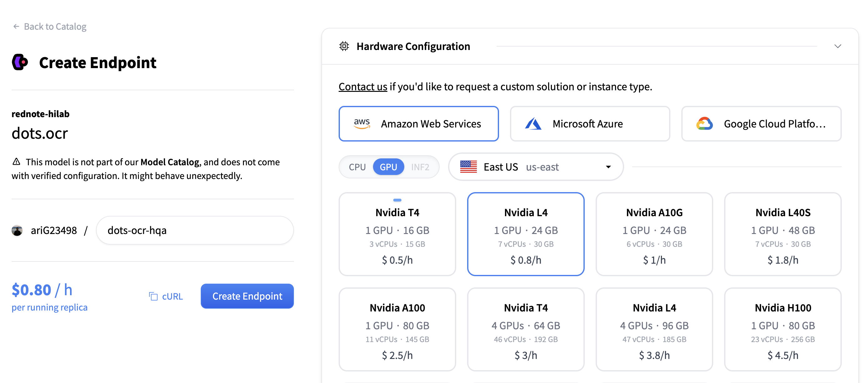Viewport: 868px width, 383px height.
Task: Choose the Nvidia A10G instance card
Action: (654, 234)
